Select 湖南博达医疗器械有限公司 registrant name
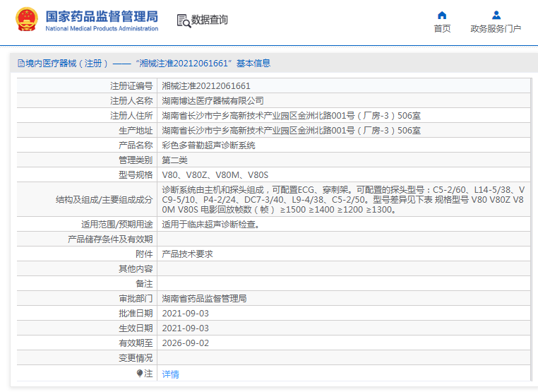Viewport: 538px width, 392px height. click(x=213, y=100)
